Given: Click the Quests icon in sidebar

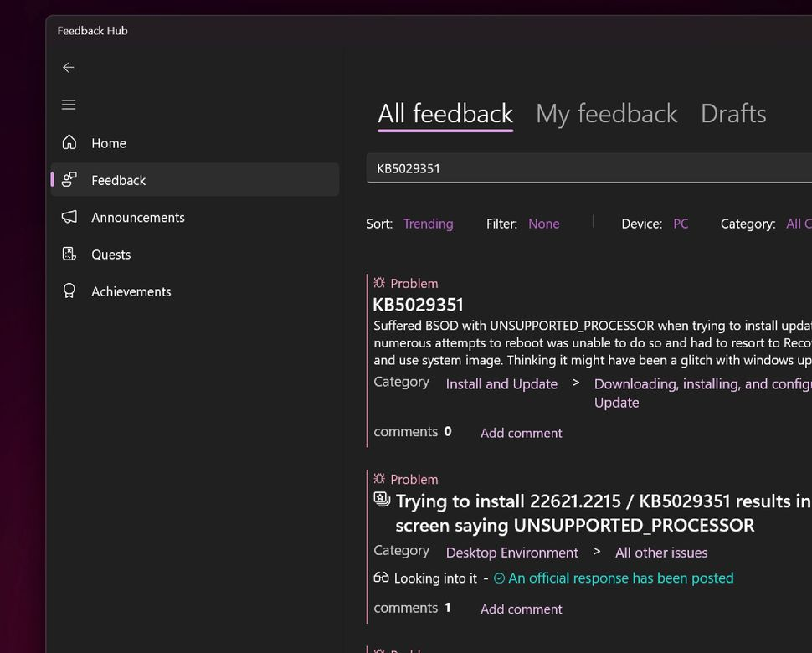Looking at the screenshot, I should (x=69, y=254).
